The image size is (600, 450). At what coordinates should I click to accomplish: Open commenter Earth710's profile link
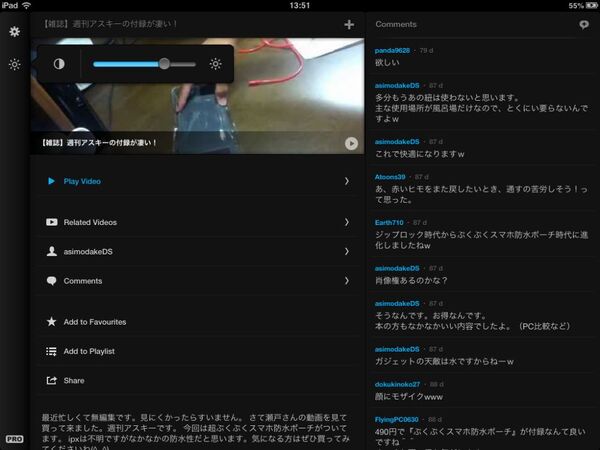click(x=389, y=222)
